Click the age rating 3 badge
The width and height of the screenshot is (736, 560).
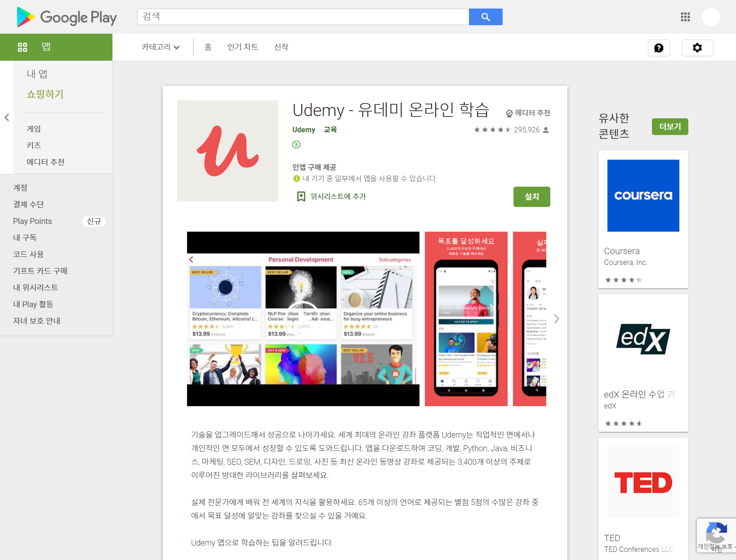[x=296, y=144]
